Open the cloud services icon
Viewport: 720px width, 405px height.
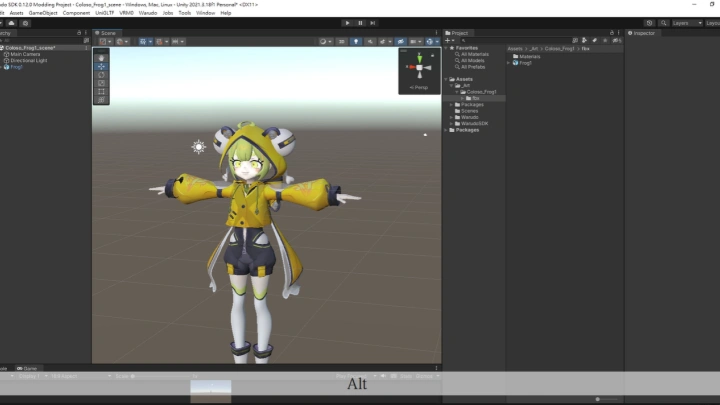pos(11,23)
